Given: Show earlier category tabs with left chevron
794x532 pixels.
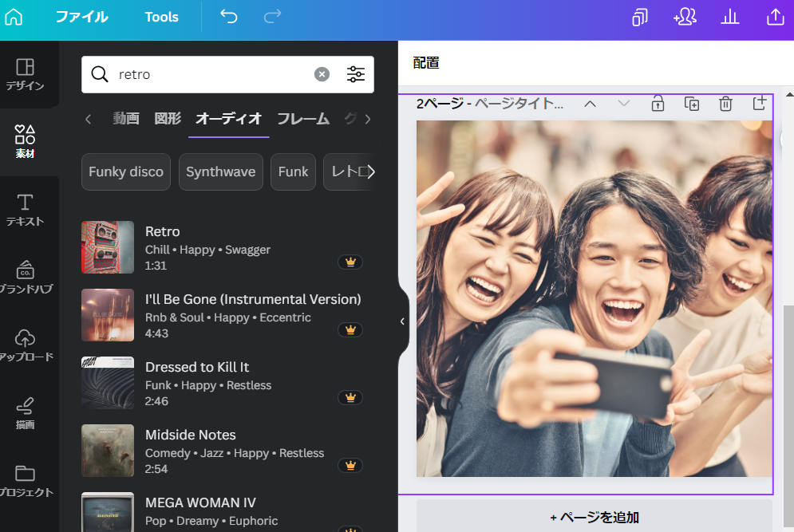Looking at the screenshot, I should tap(88, 120).
